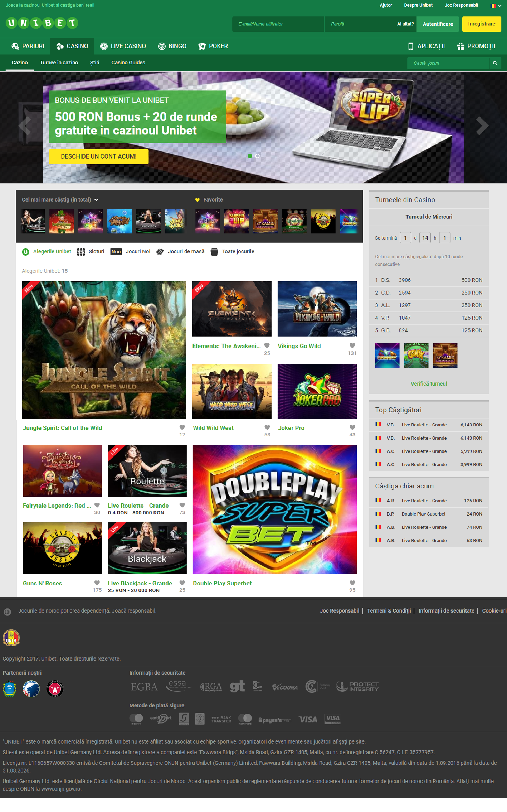Viewport: 507px width, 812px height.
Task: Open the Verifică turneul link
Action: 429,384
